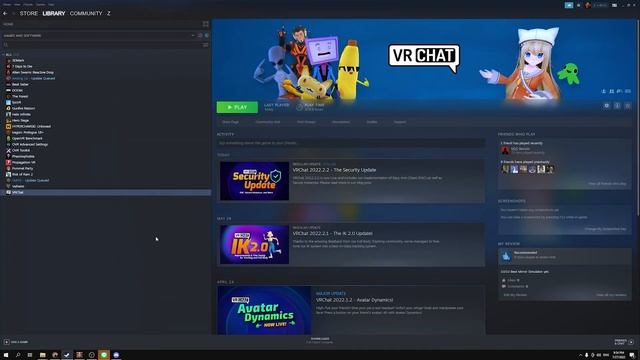
Task: Select OVR Toolkit
Action: (21, 150)
